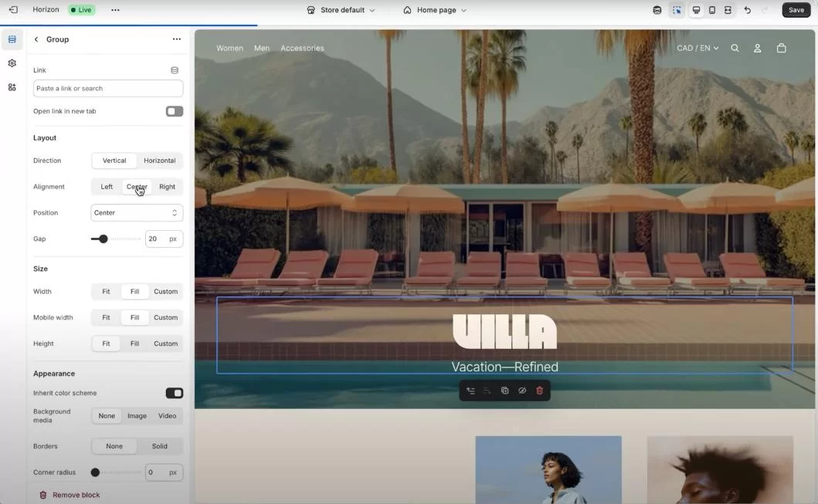Duplicate the block from floating toolbar
Viewport: 818px width, 504px height.
504,391
